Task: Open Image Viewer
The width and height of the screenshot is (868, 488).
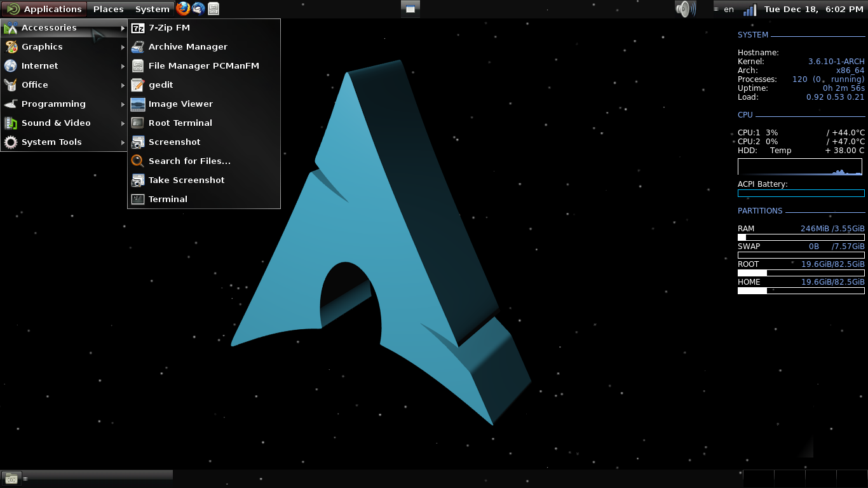Action: click(204, 104)
